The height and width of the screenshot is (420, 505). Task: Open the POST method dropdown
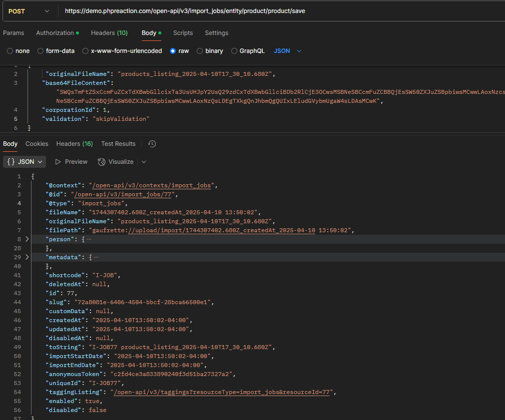29,11
